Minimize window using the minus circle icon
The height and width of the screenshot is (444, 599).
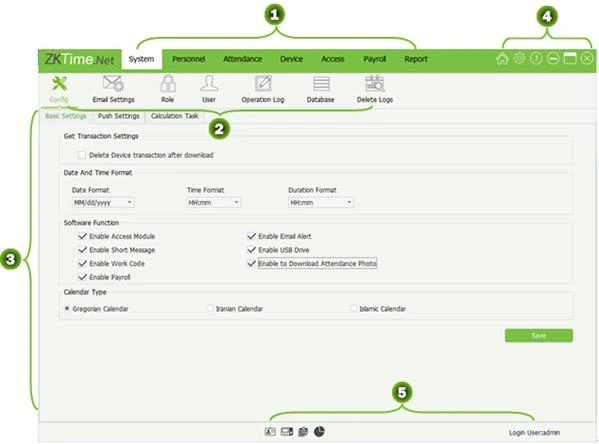[553, 58]
